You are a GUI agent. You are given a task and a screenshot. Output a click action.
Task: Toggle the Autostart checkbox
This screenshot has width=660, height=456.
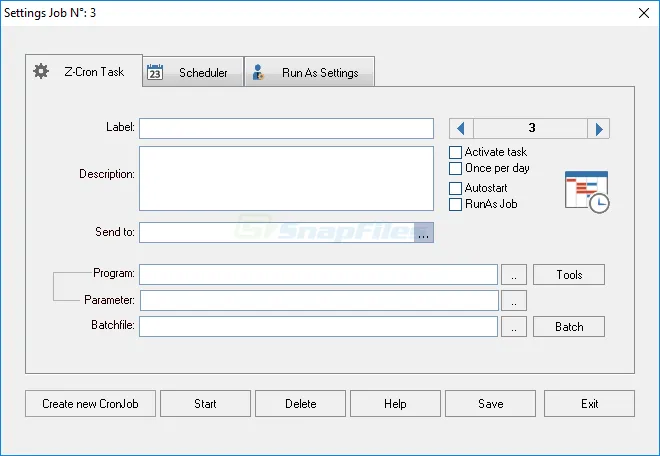(455, 188)
